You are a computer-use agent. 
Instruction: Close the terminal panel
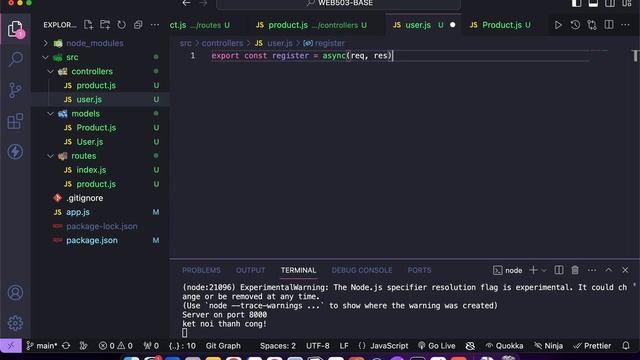(625, 270)
